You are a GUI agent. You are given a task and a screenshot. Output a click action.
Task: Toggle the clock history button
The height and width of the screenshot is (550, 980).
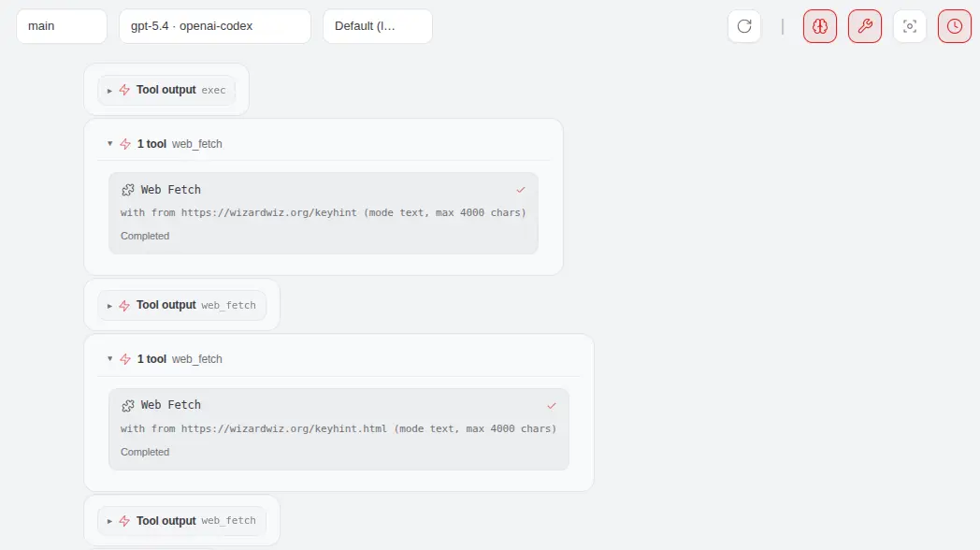(955, 26)
